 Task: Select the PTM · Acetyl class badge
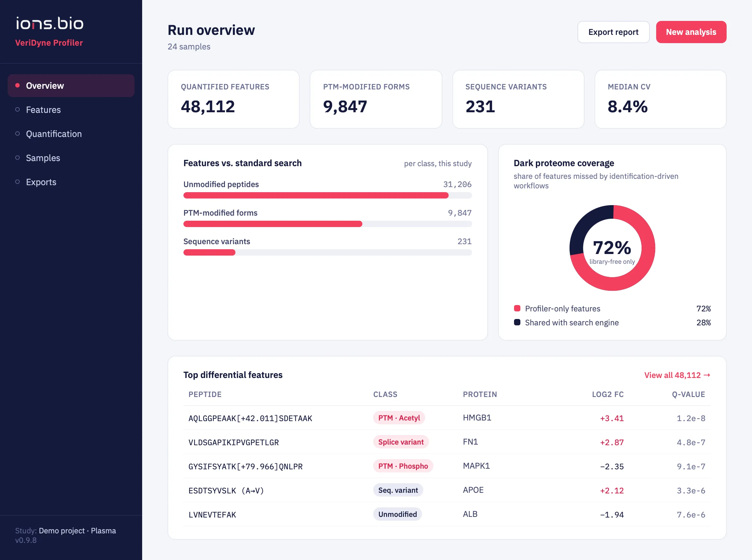(x=399, y=418)
